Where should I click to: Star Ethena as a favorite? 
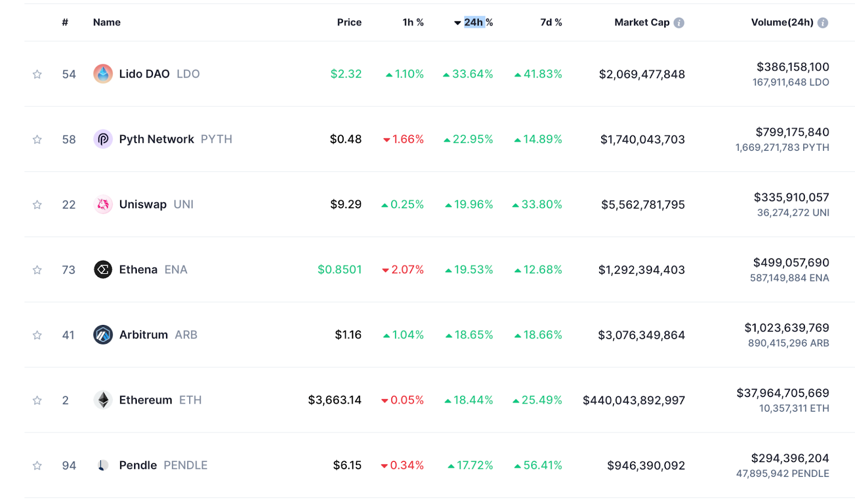point(37,270)
